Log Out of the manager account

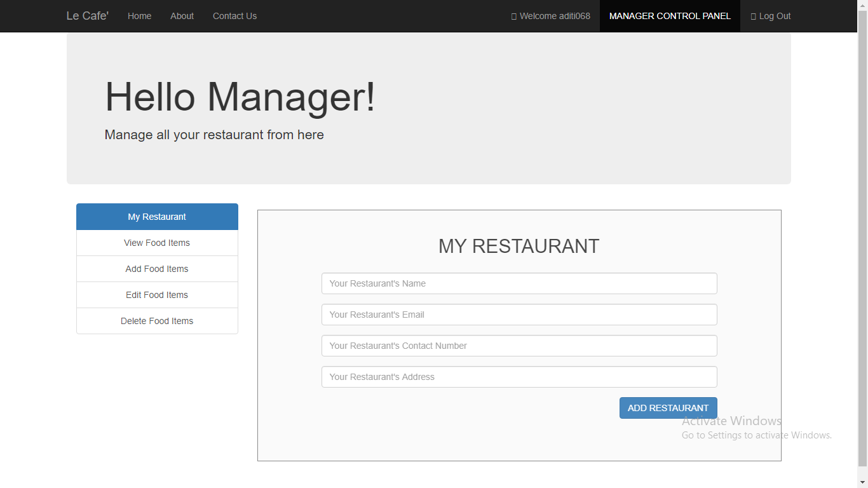(x=775, y=16)
